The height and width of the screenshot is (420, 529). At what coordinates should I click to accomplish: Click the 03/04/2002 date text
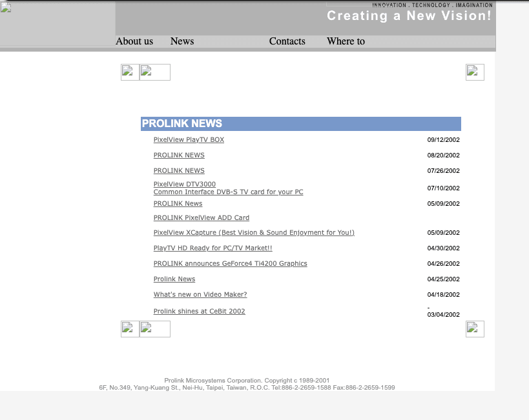point(443,314)
